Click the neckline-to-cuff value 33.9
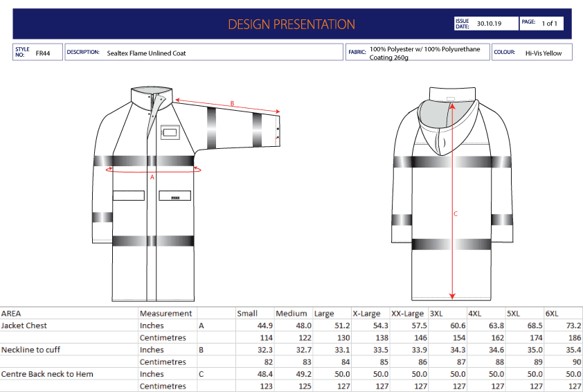The width and height of the screenshot is (583, 392). click(420, 350)
